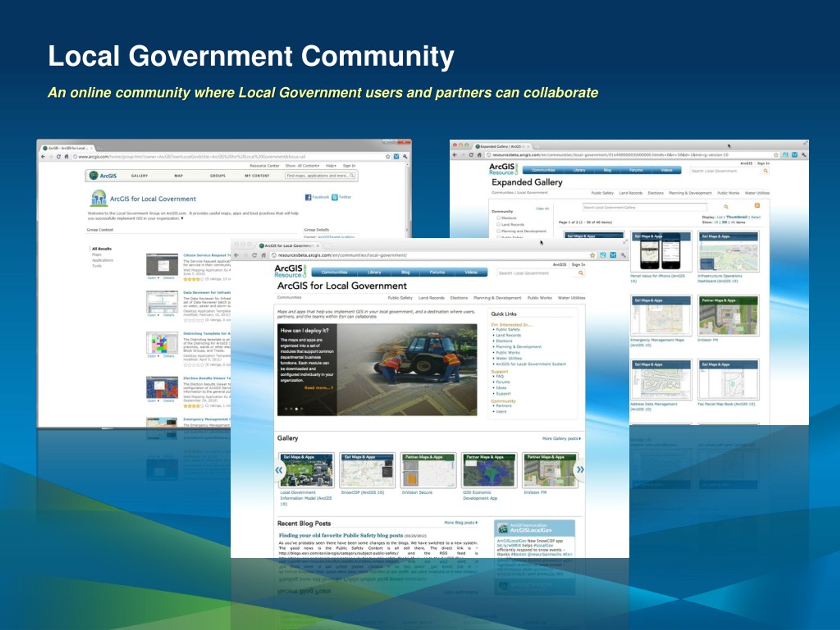Image resolution: width=840 pixels, height=630 pixels.
Task: Open Communities tab in front window
Action: (x=334, y=272)
